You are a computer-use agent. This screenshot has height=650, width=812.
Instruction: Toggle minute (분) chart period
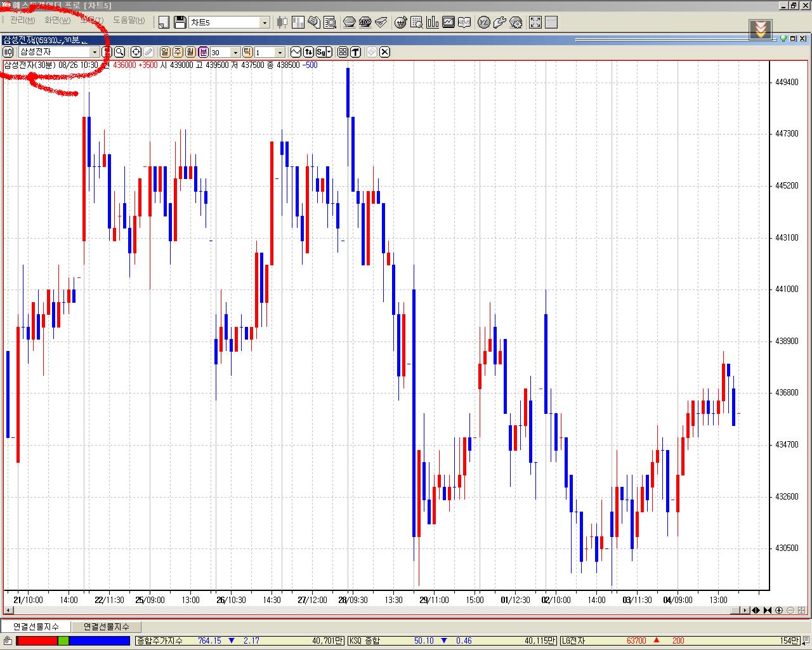point(203,52)
